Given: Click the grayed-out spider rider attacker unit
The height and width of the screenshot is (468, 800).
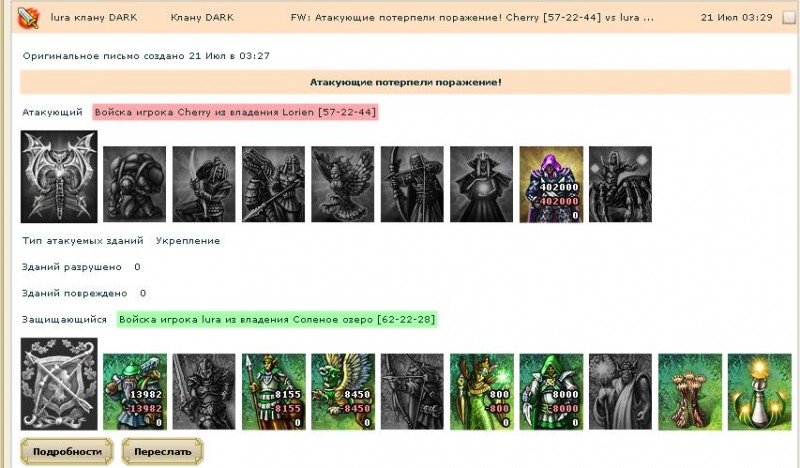Looking at the screenshot, I should tap(620, 184).
